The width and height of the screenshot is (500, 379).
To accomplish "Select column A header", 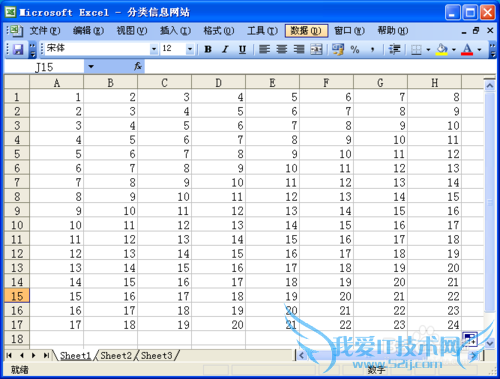I will [57, 83].
